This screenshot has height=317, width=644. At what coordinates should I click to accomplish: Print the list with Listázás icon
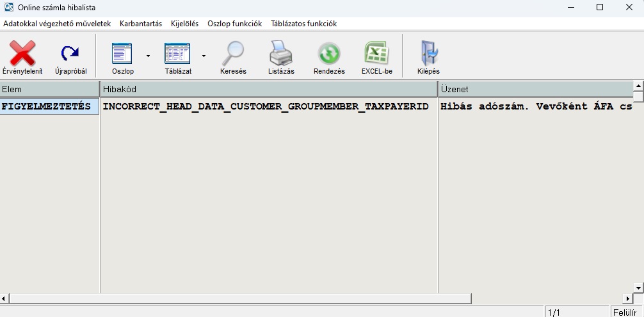tap(281, 54)
